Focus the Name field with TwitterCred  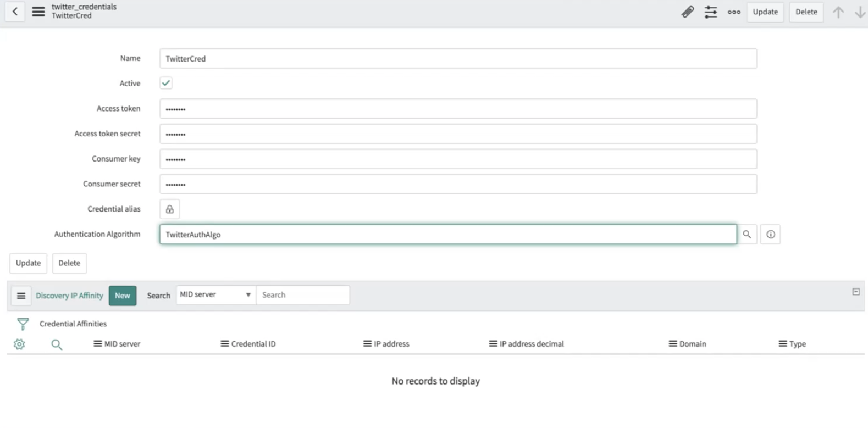coord(458,59)
